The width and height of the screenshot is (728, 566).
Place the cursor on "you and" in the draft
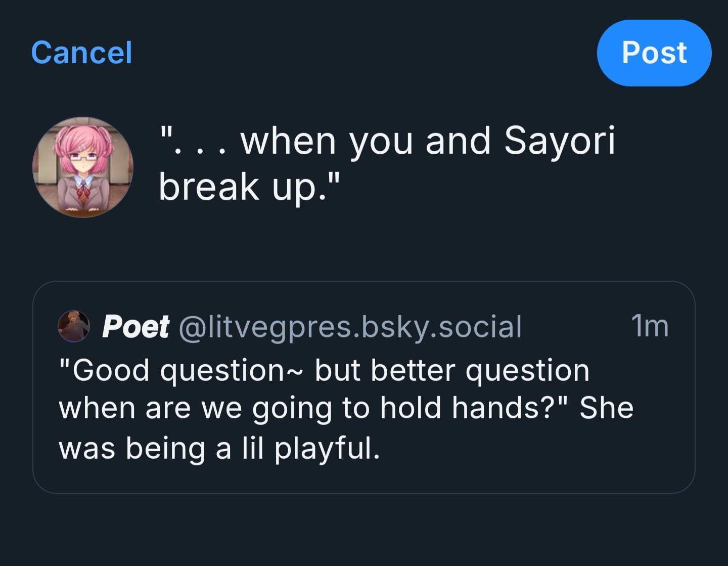420,141
